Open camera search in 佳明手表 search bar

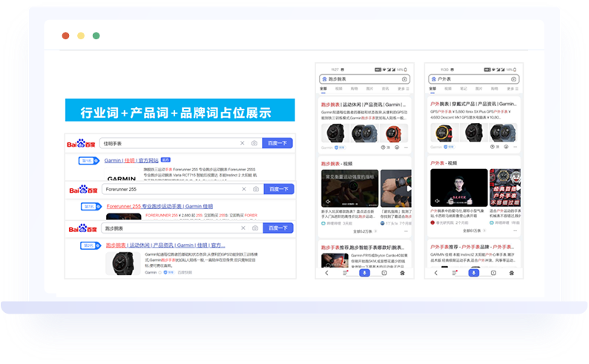254,143
